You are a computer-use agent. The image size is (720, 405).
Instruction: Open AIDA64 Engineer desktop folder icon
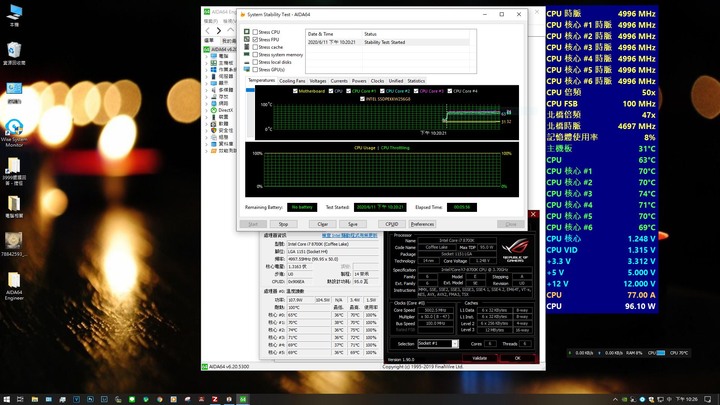(x=14, y=286)
